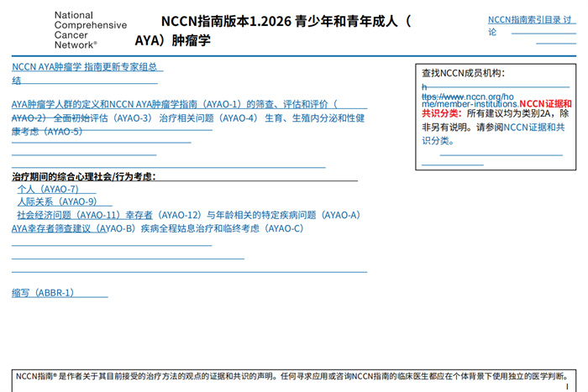
Task: Click 查找NCCN成员机构 heading
Action: [x=463, y=73]
